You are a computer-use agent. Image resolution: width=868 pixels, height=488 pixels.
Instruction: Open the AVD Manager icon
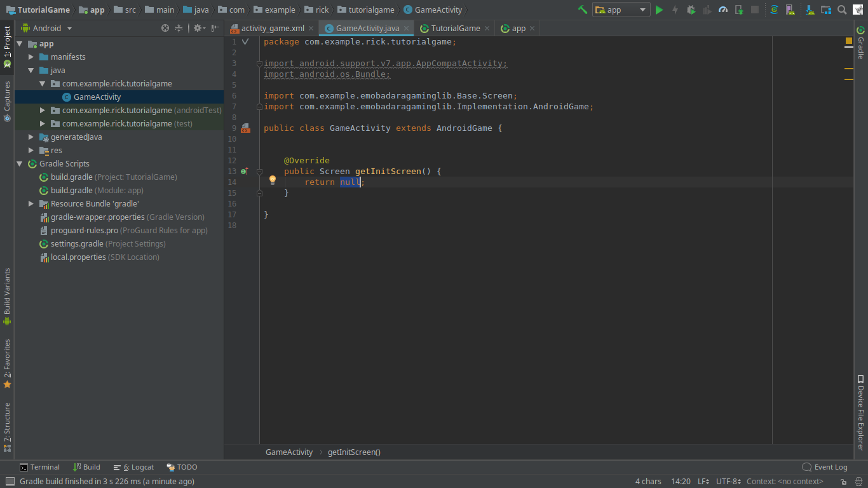790,10
